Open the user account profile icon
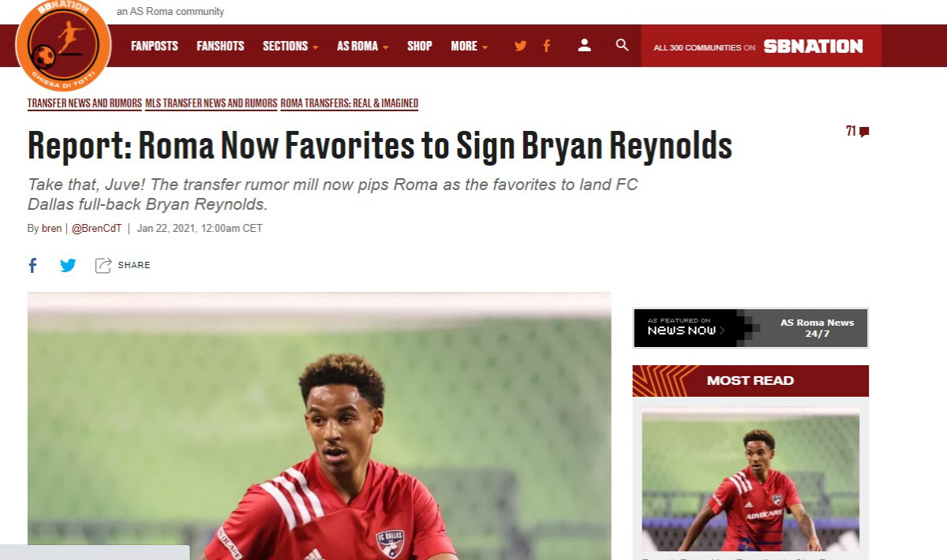Viewport: 947px width, 560px height. pos(584,46)
